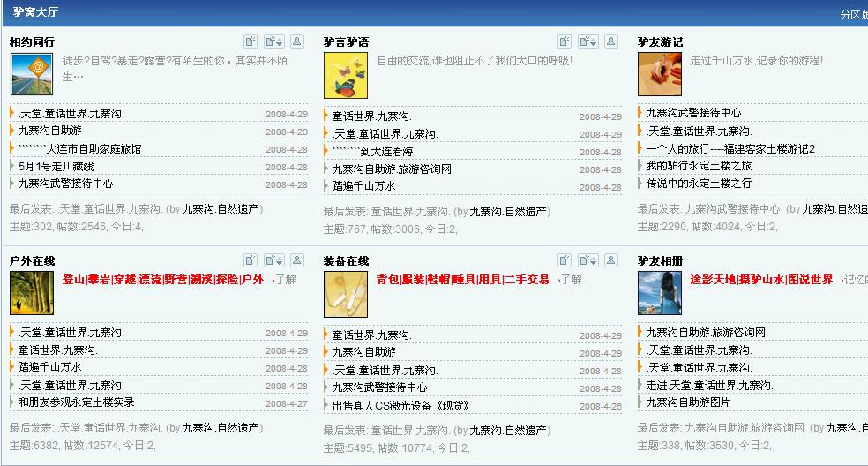Open thread 我的驴行永定土楼之旅
Screen dimensions: 868x466
700,166
